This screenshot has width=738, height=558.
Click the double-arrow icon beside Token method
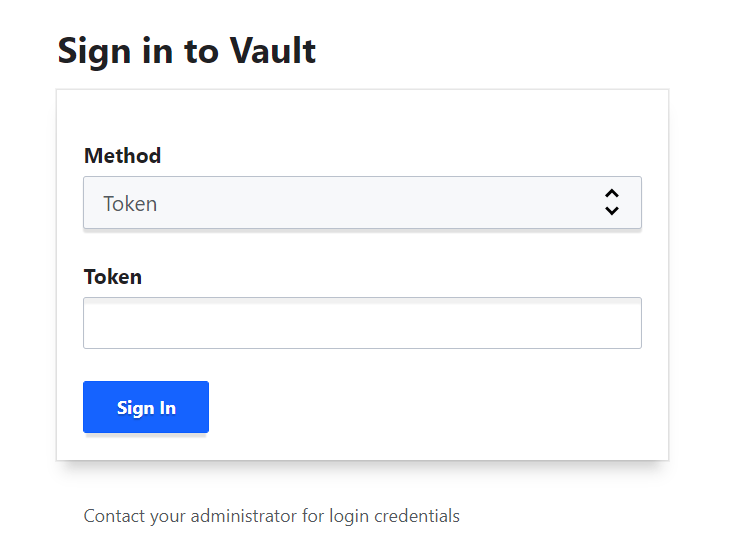coord(612,203)
